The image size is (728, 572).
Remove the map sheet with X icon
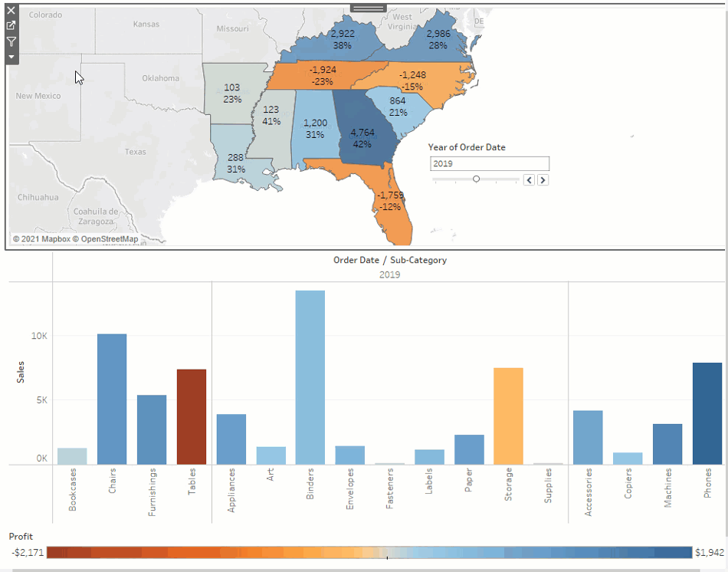coord(11,12)
